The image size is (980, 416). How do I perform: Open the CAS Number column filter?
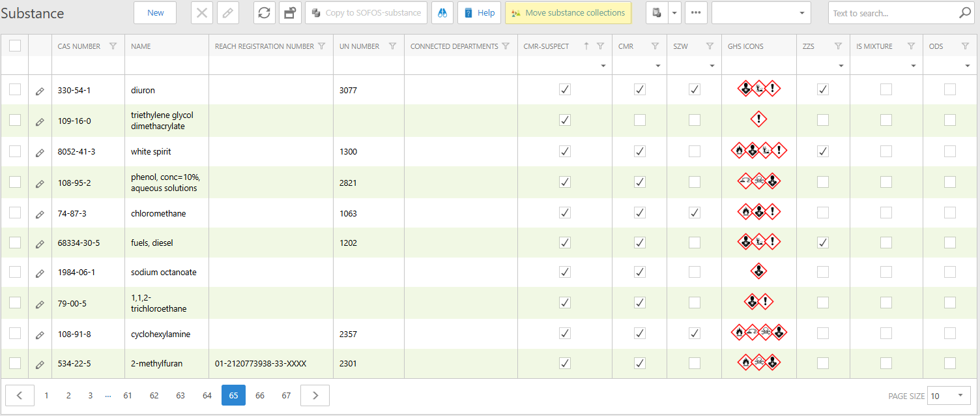pyautogui.click(x=113, y=46)
